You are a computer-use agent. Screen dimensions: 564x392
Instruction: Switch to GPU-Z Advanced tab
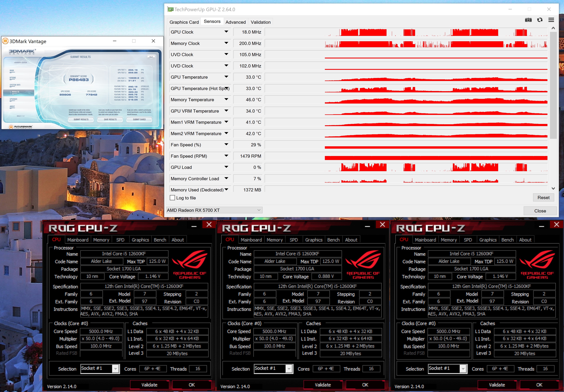[236, 22]
